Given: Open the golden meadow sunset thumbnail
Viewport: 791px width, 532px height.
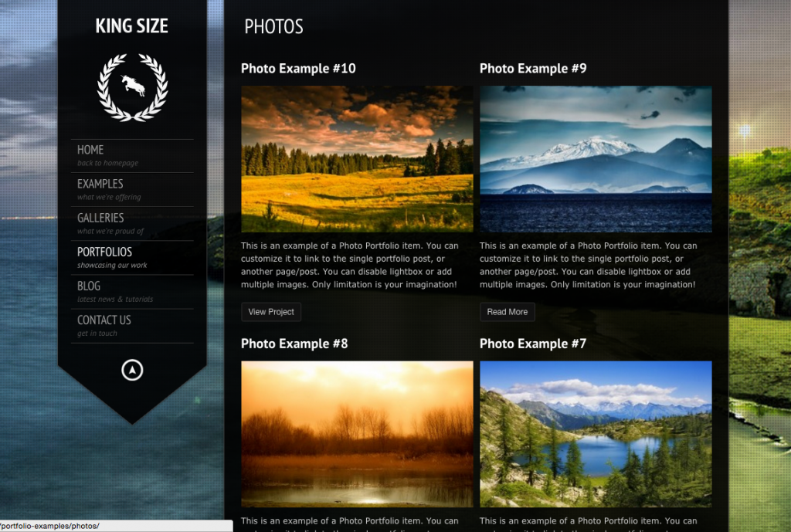Looking at the screenshot, I should (357, 158).
